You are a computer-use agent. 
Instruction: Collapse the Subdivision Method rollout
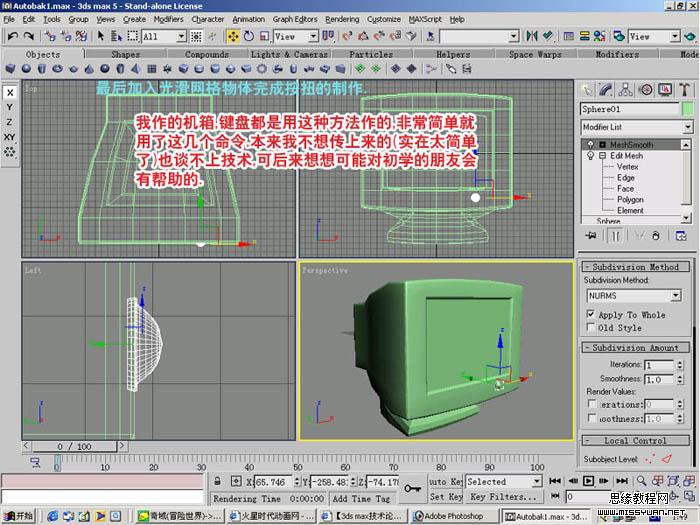(x=635, y=267)
